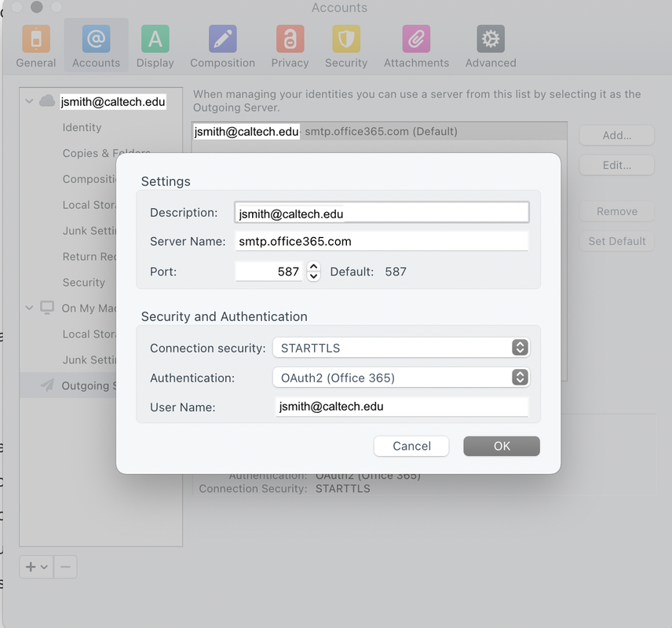Open the Advanced gear icon
672x628 pixels.
(490, 39)
